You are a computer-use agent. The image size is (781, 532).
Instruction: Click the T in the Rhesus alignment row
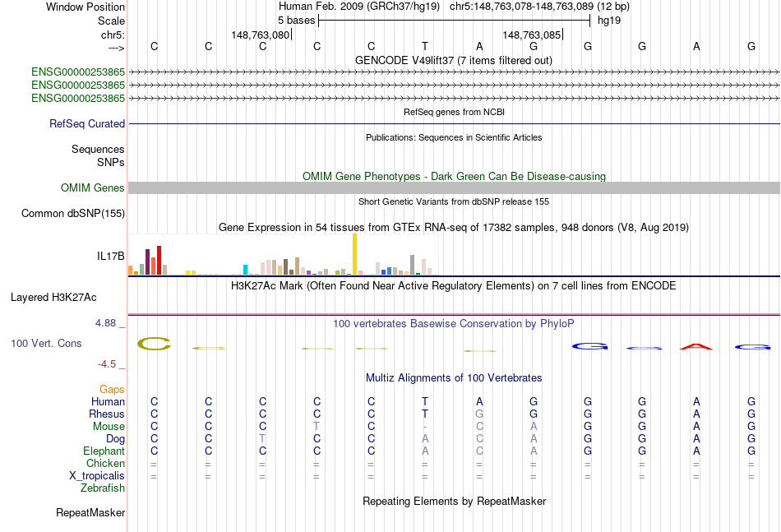coord(425,414)
